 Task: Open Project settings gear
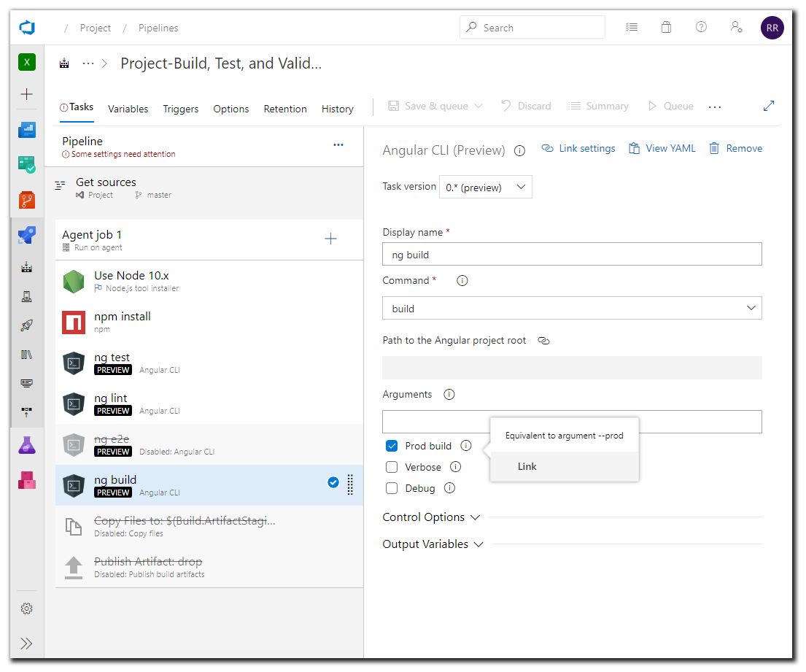coord(27,609)
